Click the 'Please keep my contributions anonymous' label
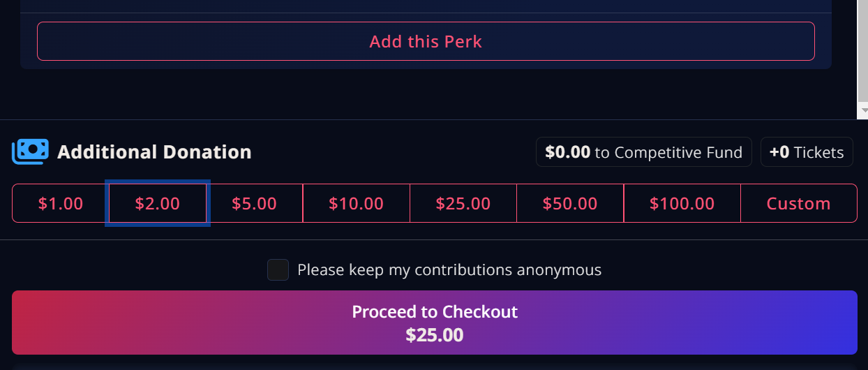 449,269
